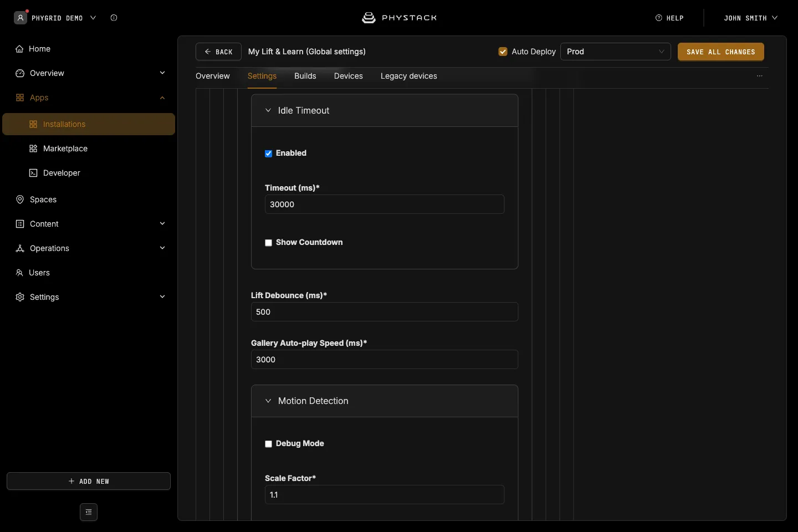798x532 pixels.
Task: Switch to the Builds tab
Action: tap(305, 76)
